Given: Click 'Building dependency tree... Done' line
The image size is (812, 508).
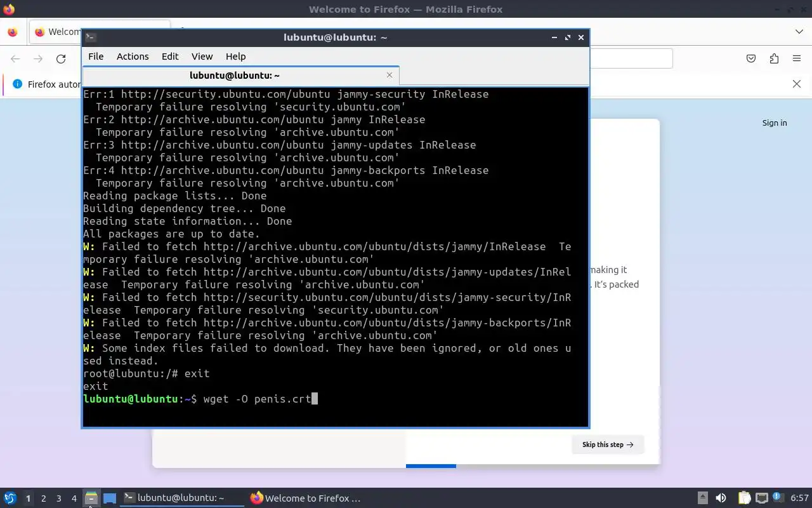Looking at the screenshot, I should point(185,208).
